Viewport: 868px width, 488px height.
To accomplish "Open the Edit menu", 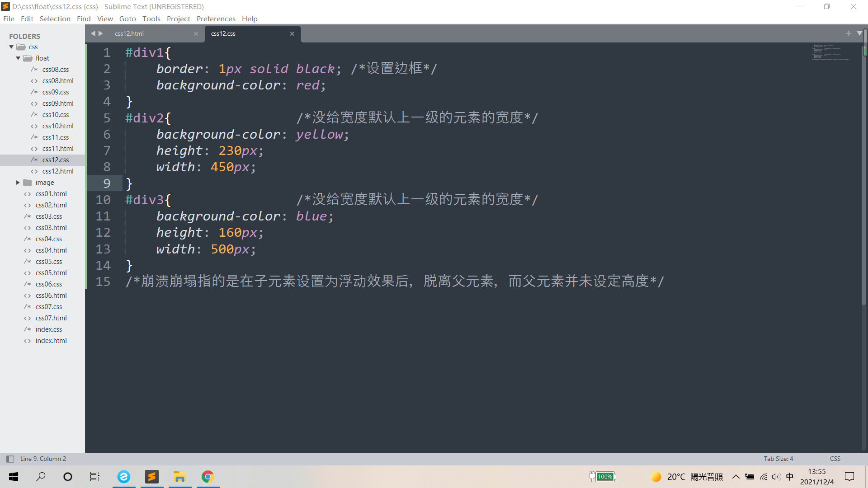I will [27, 19].
